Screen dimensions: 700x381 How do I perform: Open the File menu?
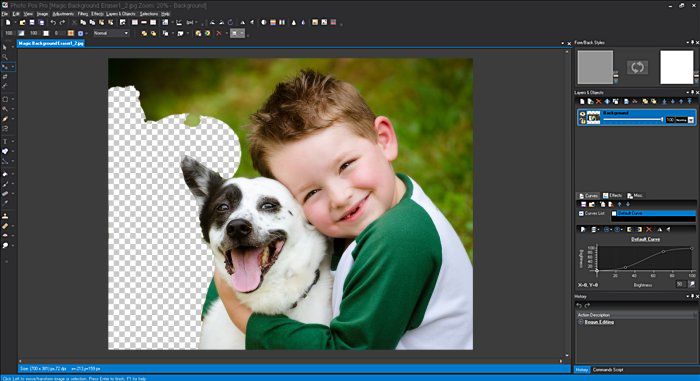[x=5, y=14]
